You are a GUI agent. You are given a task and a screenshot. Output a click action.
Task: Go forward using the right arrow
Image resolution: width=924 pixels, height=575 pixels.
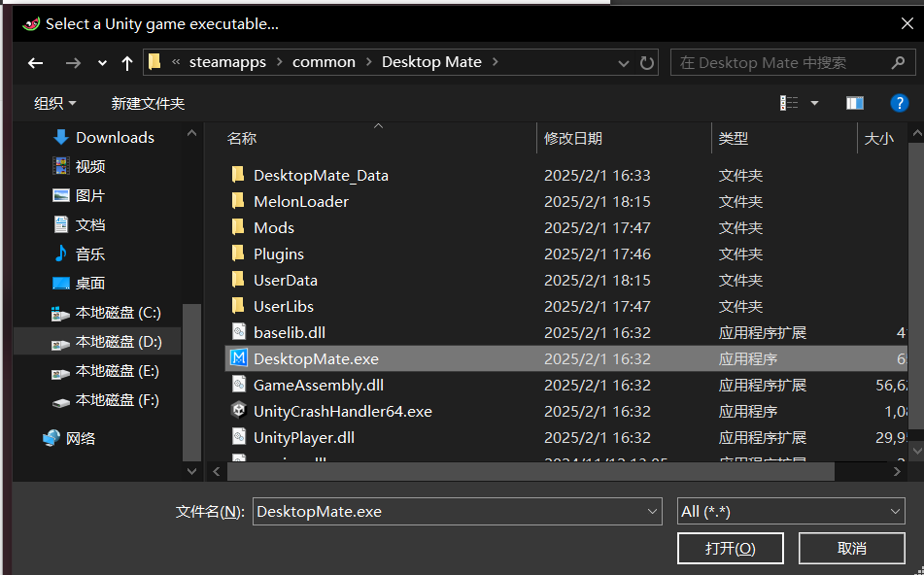coord(73,62)
